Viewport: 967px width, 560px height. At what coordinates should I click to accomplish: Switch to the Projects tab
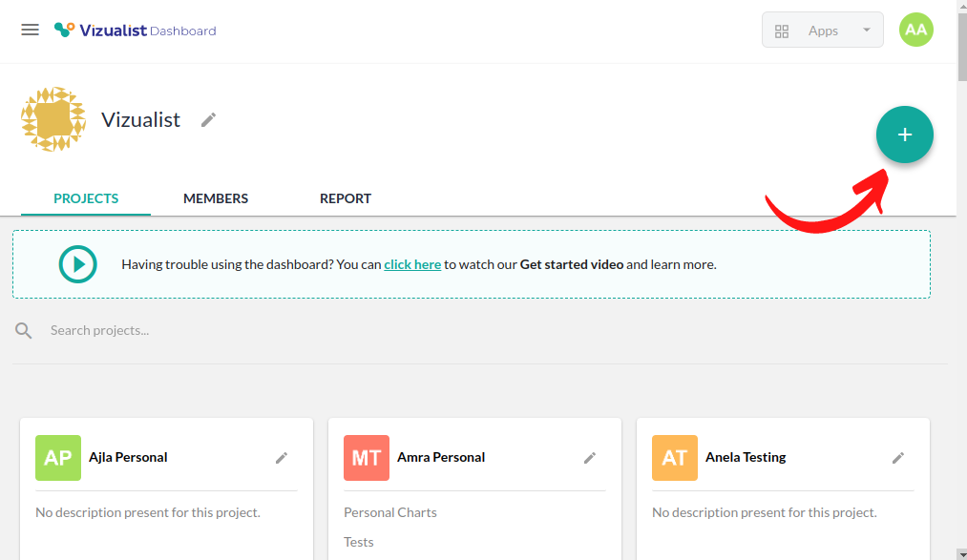coord(86,198)
